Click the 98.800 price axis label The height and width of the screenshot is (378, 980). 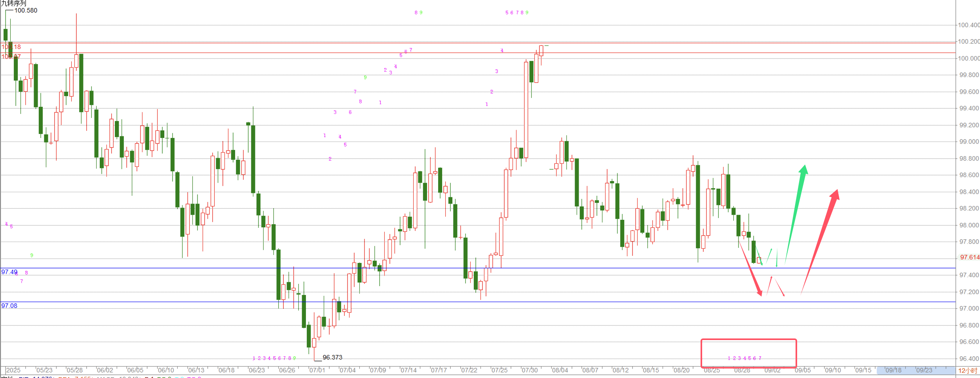pos(969,159)
